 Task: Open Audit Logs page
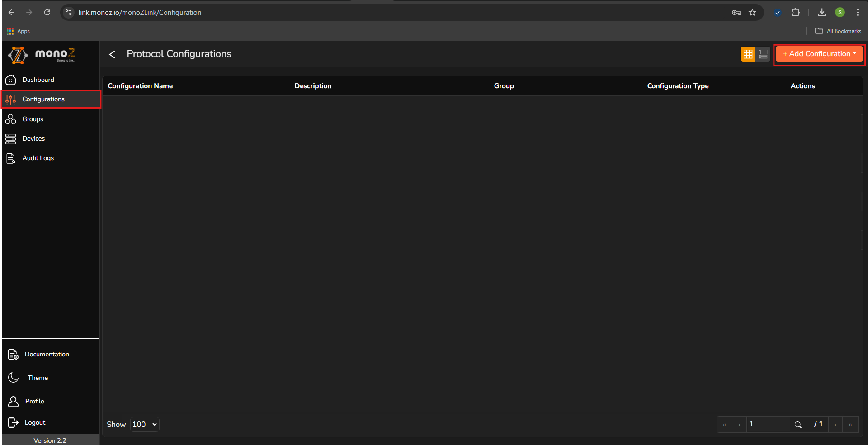(38, 158)
